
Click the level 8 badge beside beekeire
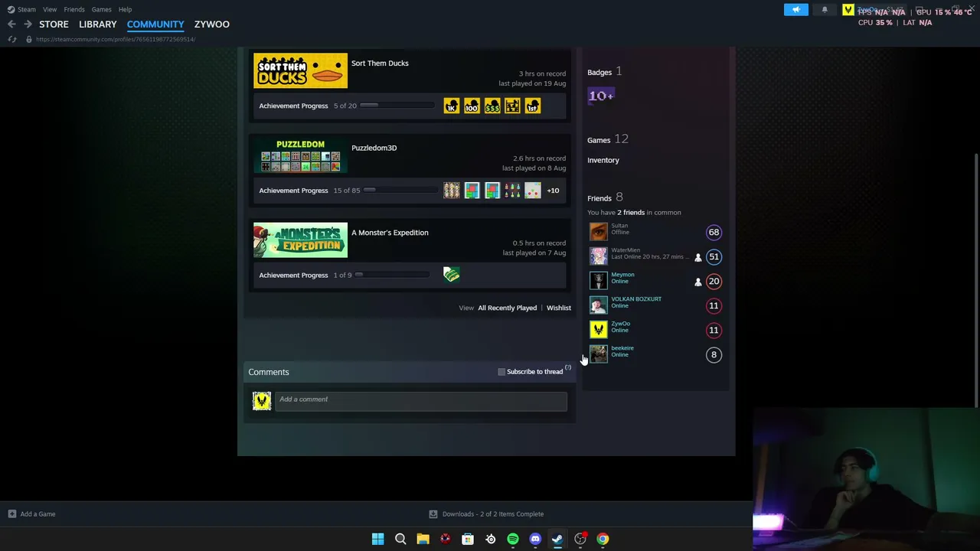click(714, 354)
